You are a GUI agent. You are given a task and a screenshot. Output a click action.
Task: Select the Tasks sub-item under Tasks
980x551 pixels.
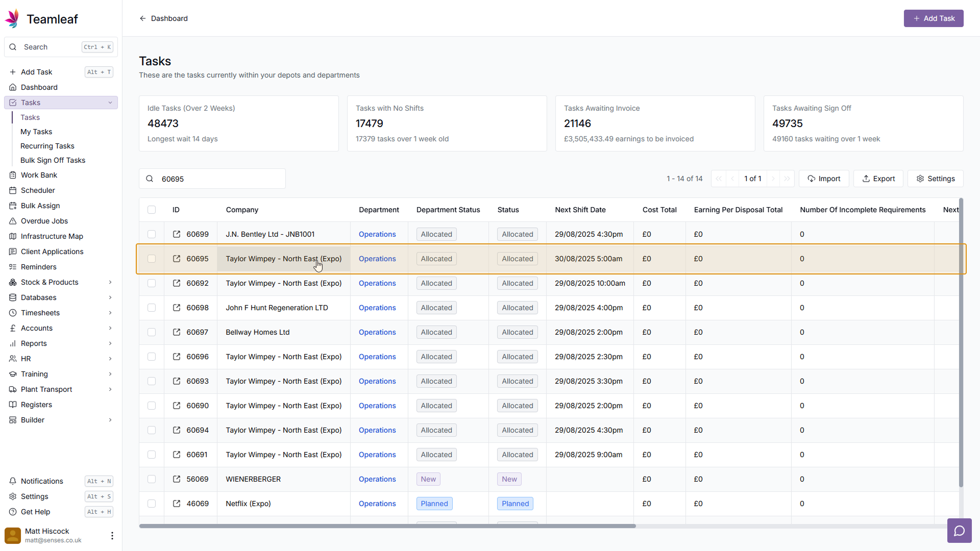30,117
